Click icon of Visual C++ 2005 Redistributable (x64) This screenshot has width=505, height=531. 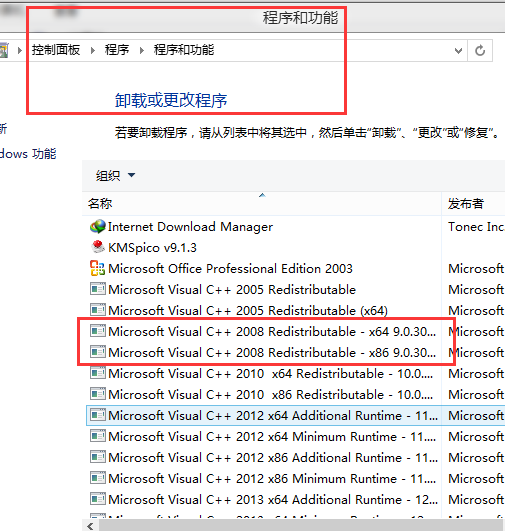click(98, 310)
